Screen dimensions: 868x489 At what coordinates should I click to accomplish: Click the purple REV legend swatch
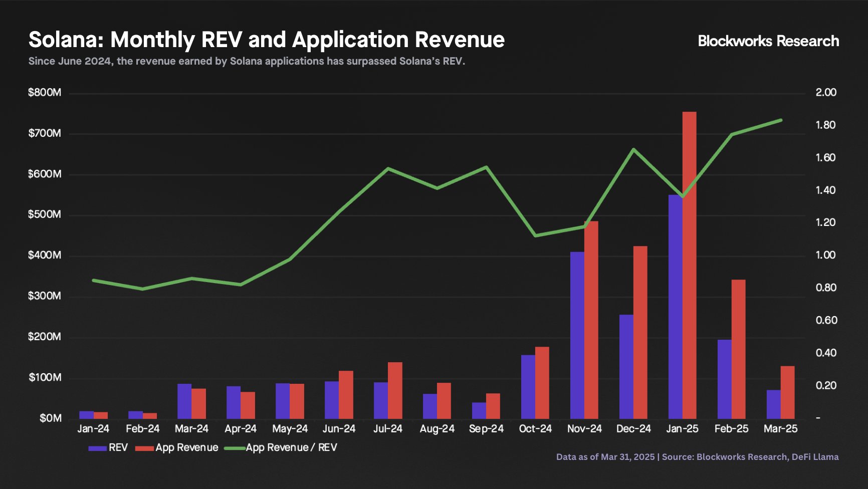point(97,448)
